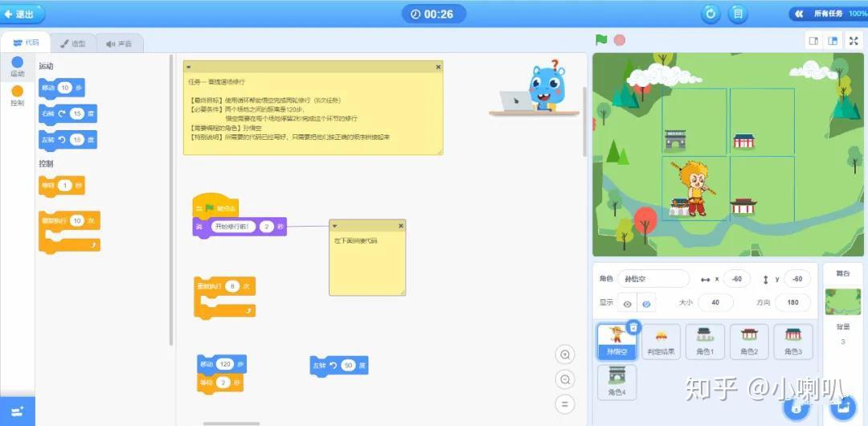
Task: Click the Sun Wukong character on stage
Action: [695, 188]
